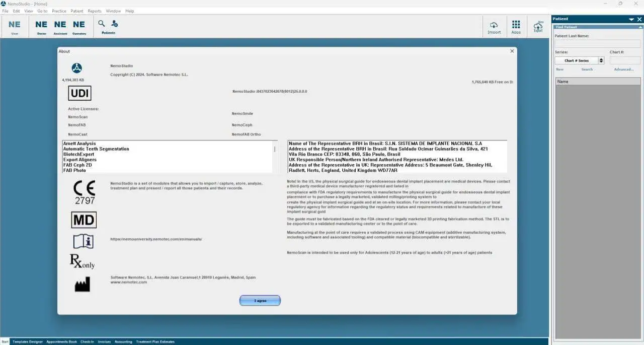Close the Patient panel
Image resolution: width=644 pixels, height=345 pixels.
pyautogui.click(x=639, y=19)
